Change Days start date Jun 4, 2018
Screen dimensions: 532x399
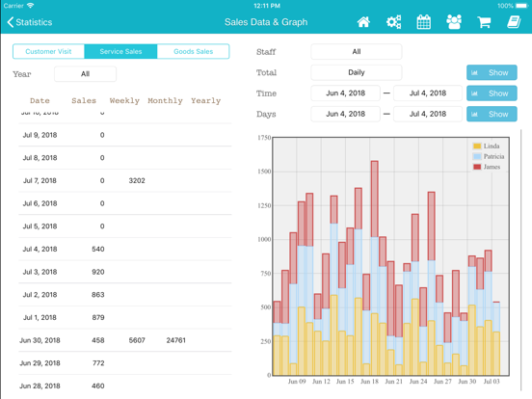(345, 114)
